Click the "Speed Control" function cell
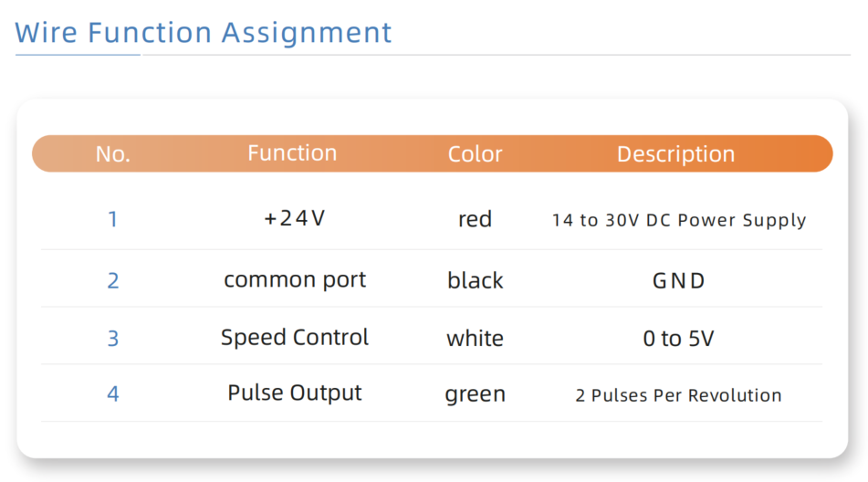 click(295, 337)
